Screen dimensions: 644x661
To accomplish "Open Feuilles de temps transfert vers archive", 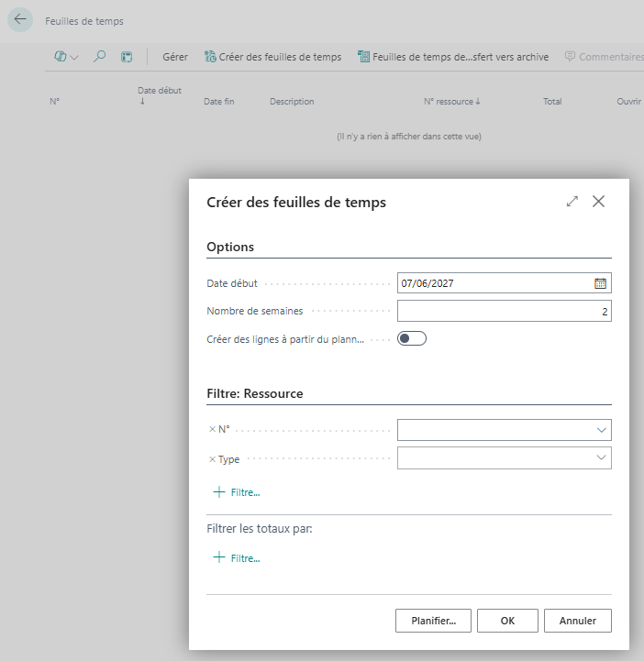I will coord(453,57).
